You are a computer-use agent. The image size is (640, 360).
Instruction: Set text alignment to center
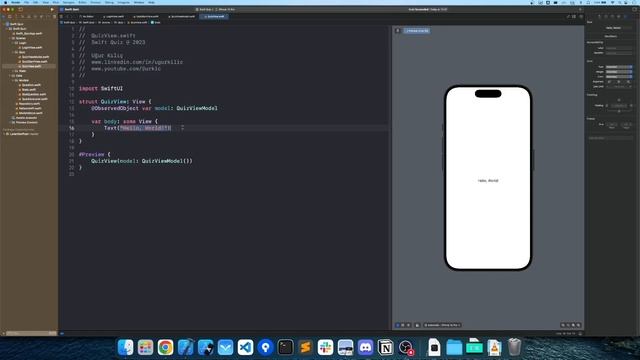coord(619,82)
